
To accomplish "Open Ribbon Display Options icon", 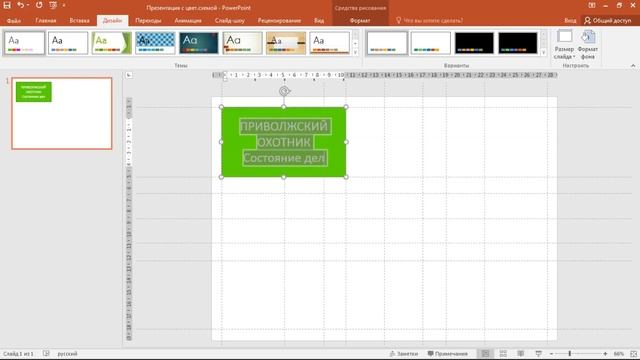I will (592, 5).
